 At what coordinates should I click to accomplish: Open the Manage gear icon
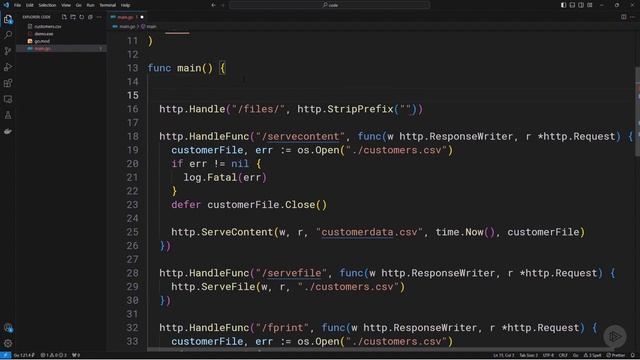click(8, 344)
